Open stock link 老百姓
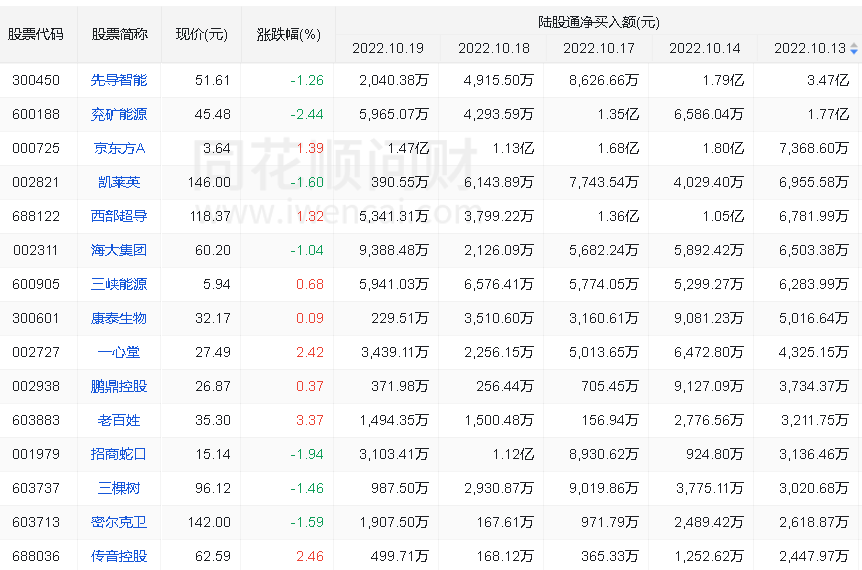Viewport: 862px width, 570px height. tap(119, 420)
